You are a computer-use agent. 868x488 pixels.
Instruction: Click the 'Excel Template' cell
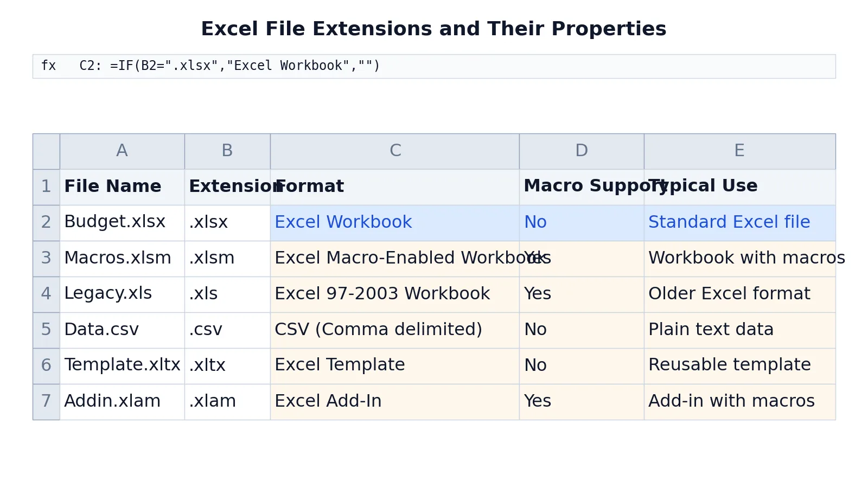(x=395, y=366)
